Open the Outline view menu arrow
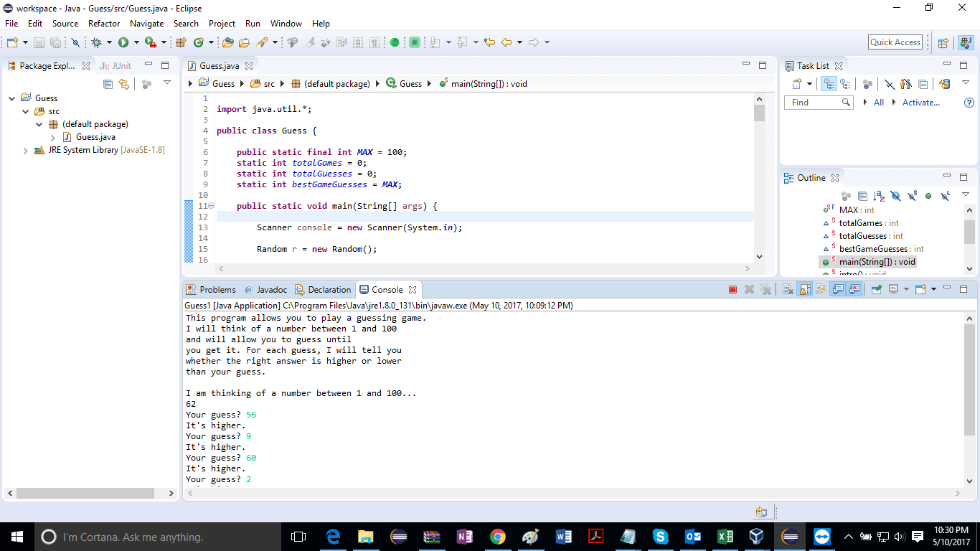This screenshot has height=551, width=980. [x=966, y=195]
